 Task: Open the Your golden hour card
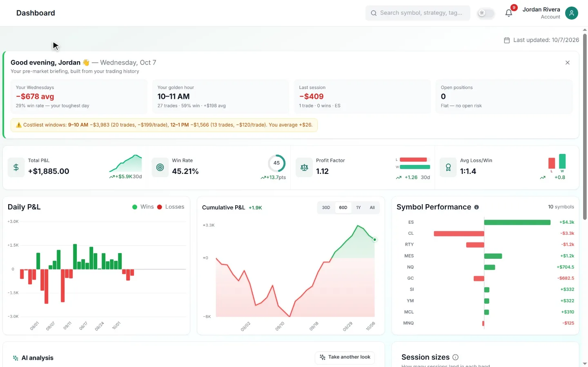pos(221,96)
